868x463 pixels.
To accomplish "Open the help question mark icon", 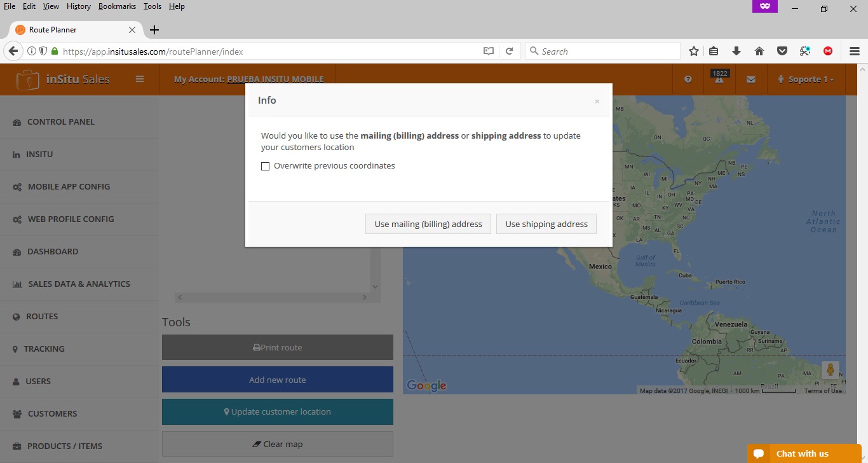I will tap(688, 79).
